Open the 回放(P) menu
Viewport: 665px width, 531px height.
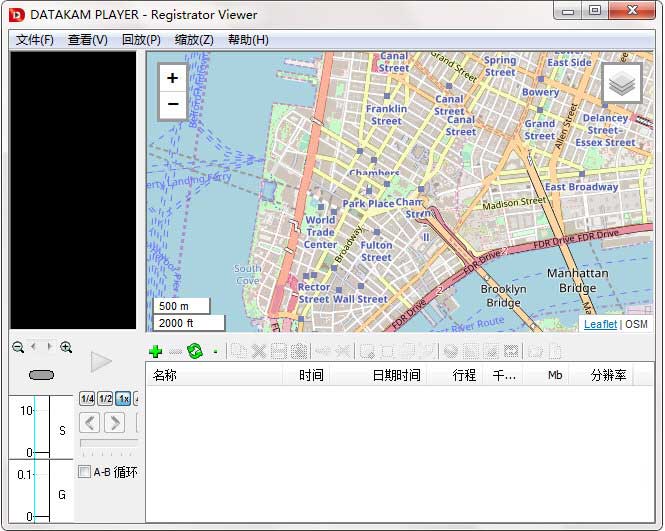pyautogui.click(x=141, y=40)
